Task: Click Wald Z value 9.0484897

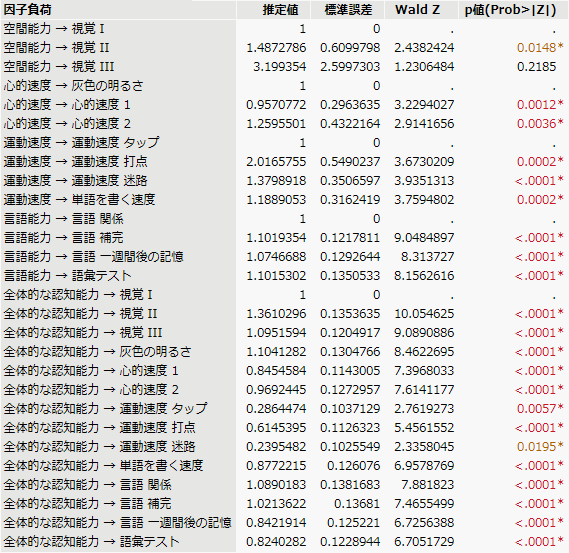Action: (424, 238)
